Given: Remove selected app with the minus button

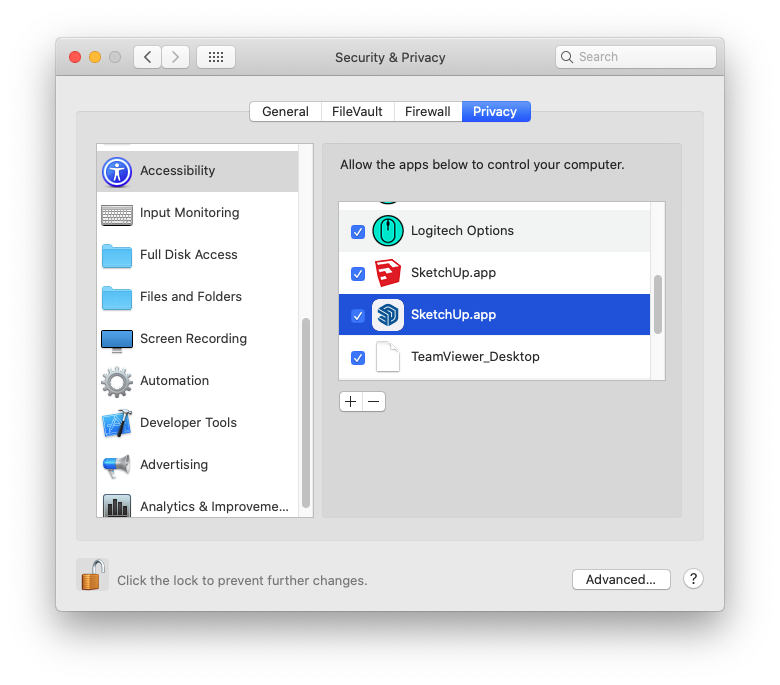Looking at the screenshot, I should click(374, 401).
